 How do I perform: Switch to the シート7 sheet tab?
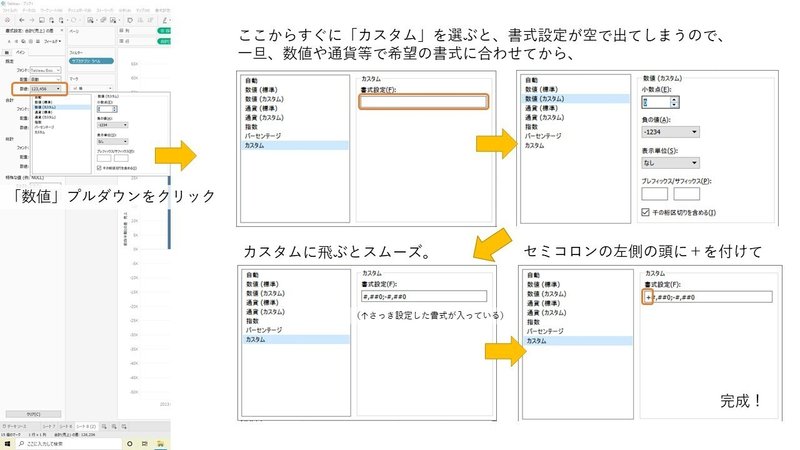(x=49, y=427)
